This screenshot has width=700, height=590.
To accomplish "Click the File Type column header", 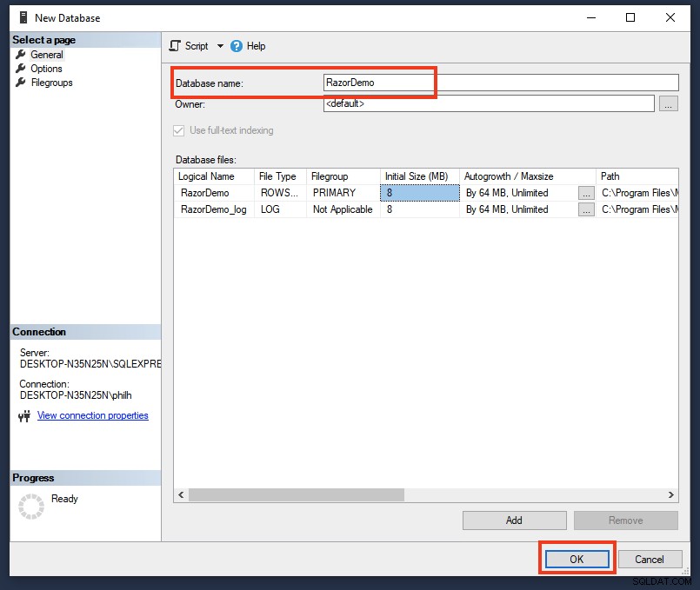I will click(x=280, y=176).
